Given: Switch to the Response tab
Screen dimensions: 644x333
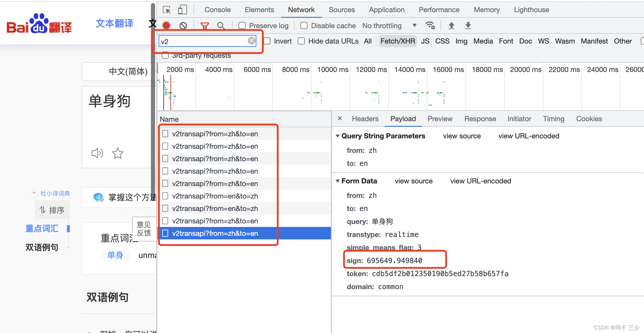Looking at the screenshot, I should point(480,119).
